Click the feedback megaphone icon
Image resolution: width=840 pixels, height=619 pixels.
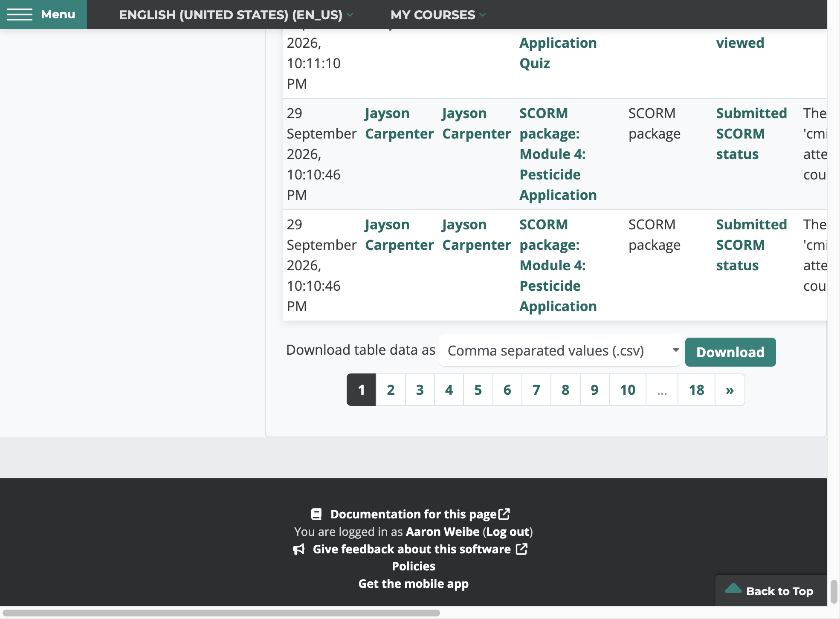(x=299, y=549)
